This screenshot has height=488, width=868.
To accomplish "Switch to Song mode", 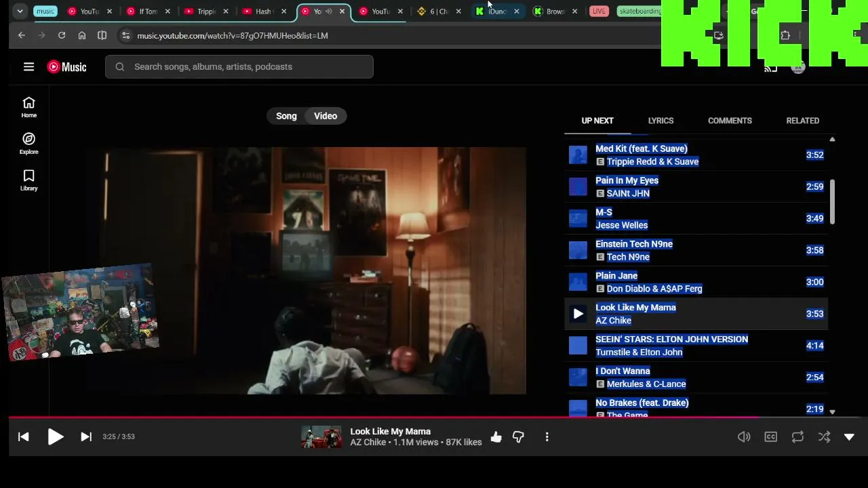I will [286, 116].
